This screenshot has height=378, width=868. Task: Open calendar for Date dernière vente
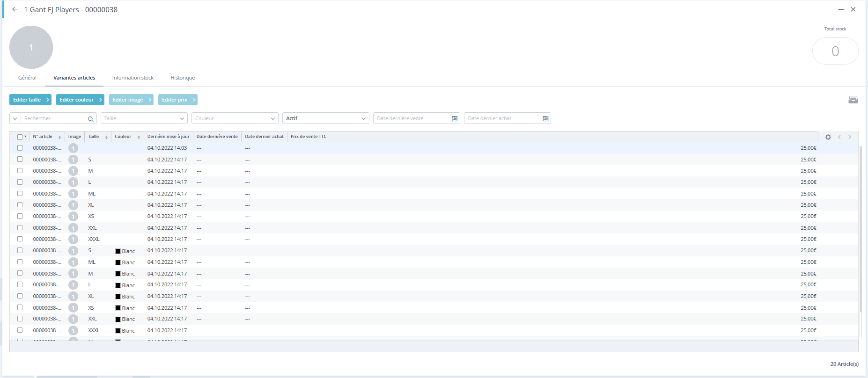pyautogui.click(x=455, y=119)
